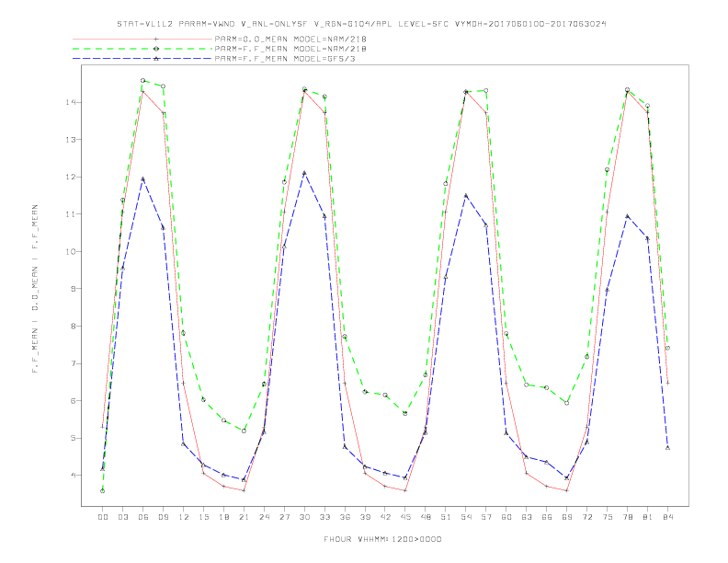Click x-axis tick label 18
The width and height of the screenshot is (728, 563).
(223, 517)
